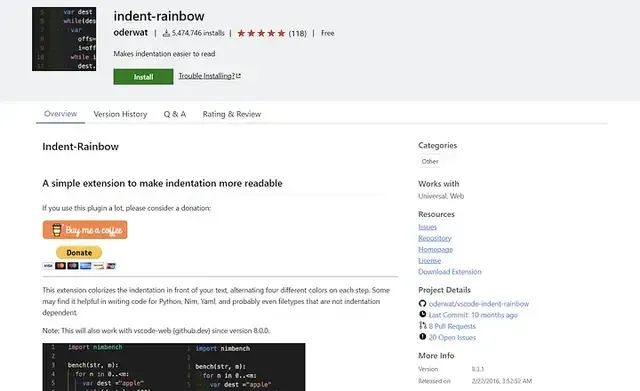Click the pull request icon for 8 Pull Requests
640x391 pixels.
tap(422, 325)
